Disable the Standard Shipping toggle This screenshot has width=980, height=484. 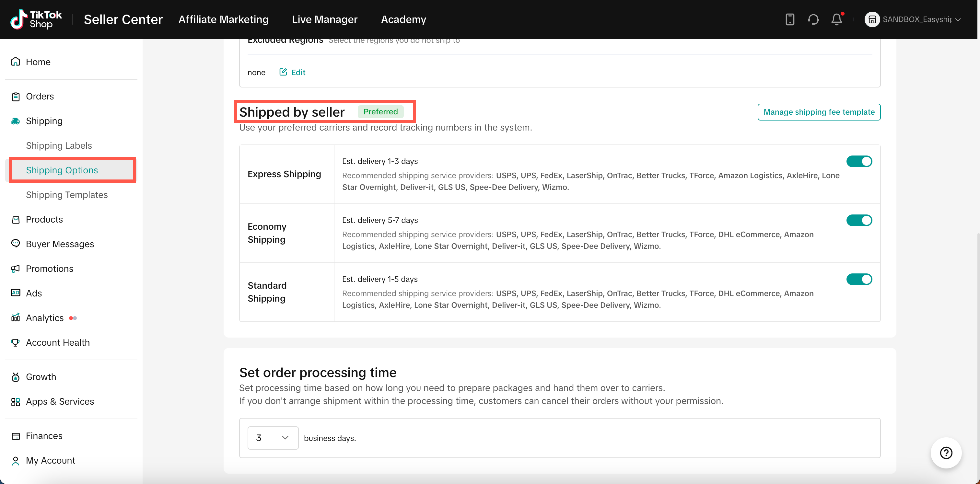859,279
